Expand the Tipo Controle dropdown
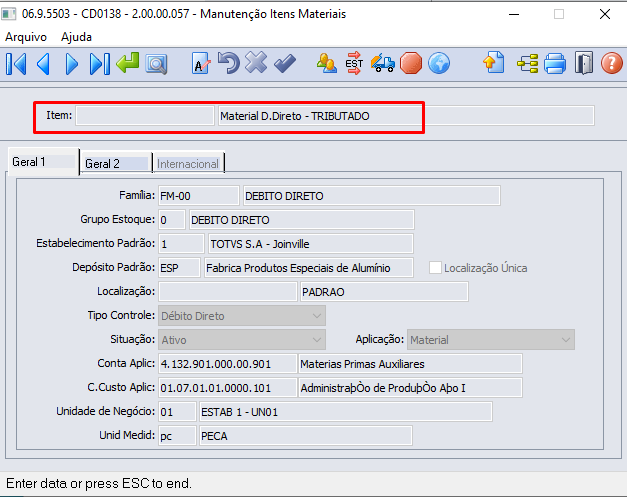627x497 pixels. 317,316
